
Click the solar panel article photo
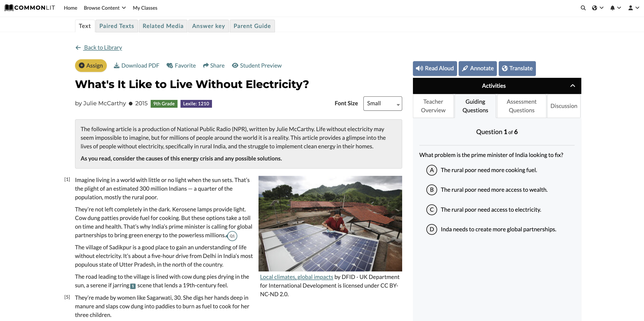[330, 224]
